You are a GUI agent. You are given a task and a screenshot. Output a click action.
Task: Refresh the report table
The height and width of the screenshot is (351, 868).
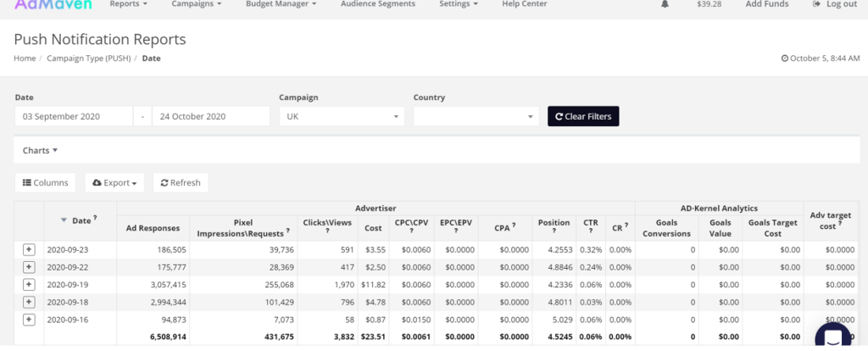point(181,182)
